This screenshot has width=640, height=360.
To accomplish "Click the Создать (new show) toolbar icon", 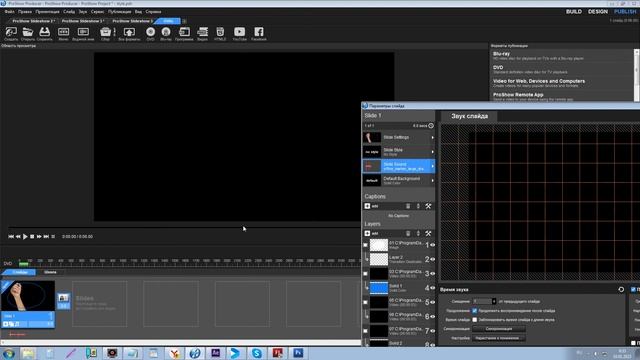I will point(11,32).
